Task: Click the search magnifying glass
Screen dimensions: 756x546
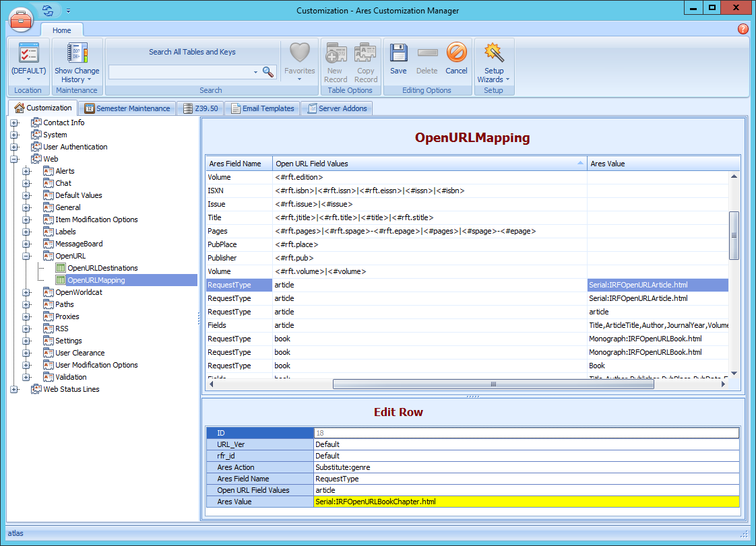Action: (x=267, y=71)
